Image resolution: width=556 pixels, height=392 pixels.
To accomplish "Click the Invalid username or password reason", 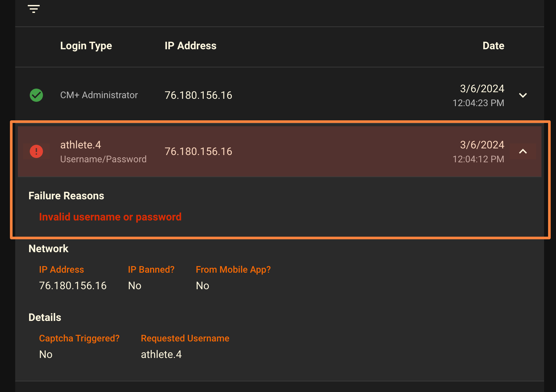I will click(110, 216).
